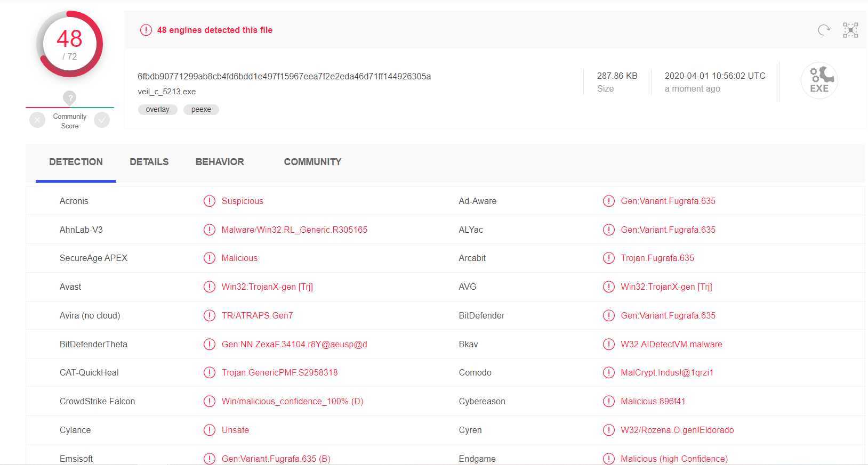Click 'Trojan.Fugrafa.635' Arcabit result

(657, 258)
